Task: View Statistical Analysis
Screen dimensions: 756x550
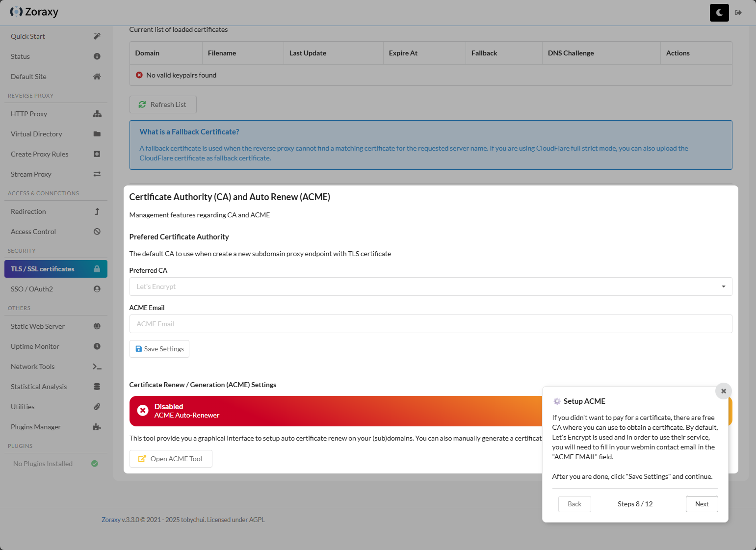Action: tap(56, 387)
